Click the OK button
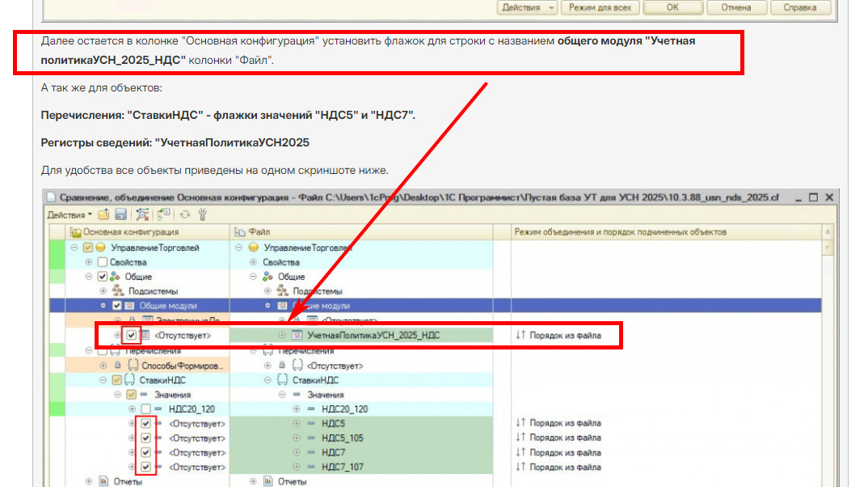 [672, 8]
